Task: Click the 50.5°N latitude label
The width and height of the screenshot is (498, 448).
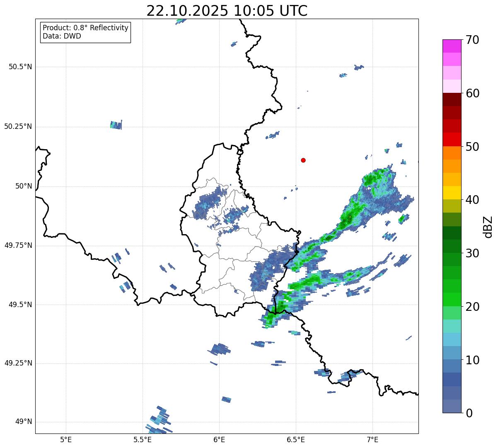Action: (x=20, y=67)
